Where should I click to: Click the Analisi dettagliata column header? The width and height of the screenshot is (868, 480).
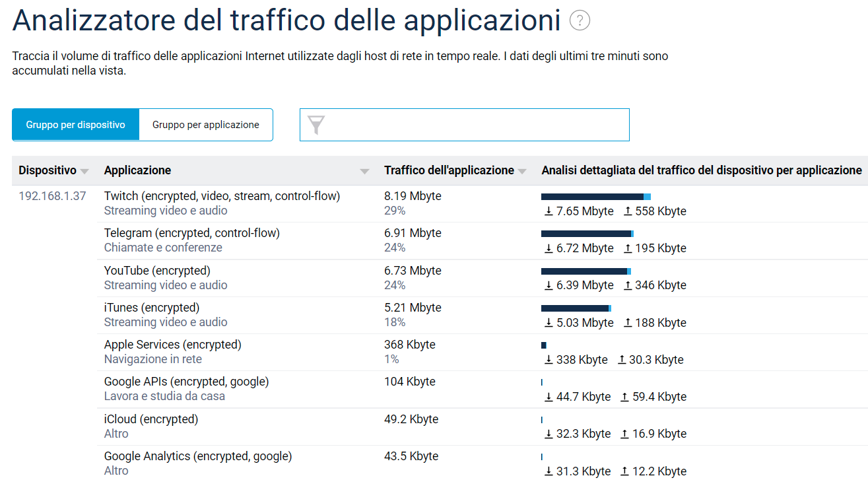point(701,170)
